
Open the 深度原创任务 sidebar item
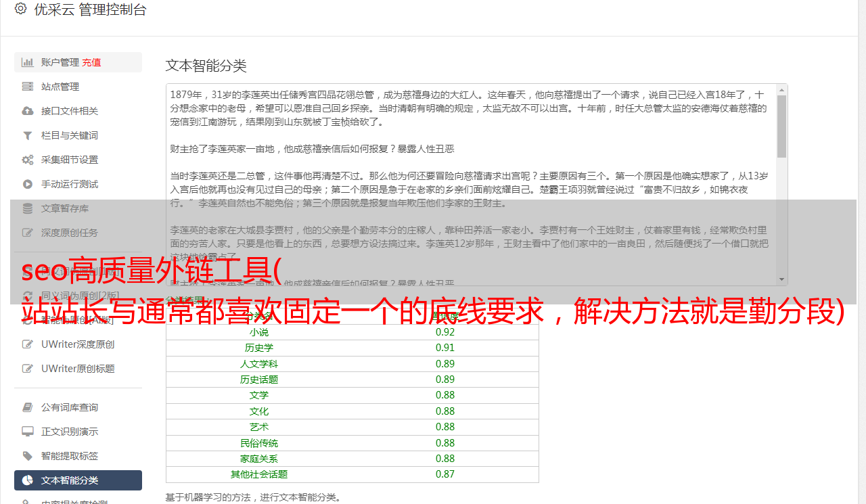[69, 233]
